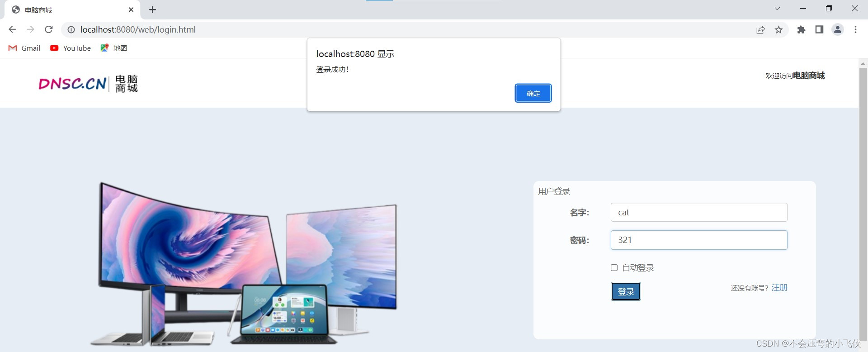Screen dimensions: 868x352
Task: Click the DNSC.CN 电脑商城 logo
Action: (88, 84)
